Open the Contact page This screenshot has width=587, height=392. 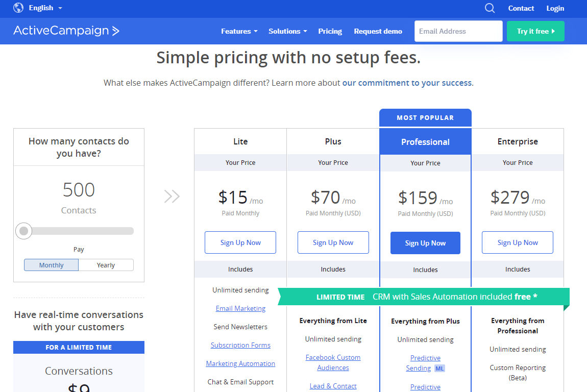click(x=521, y=8)
